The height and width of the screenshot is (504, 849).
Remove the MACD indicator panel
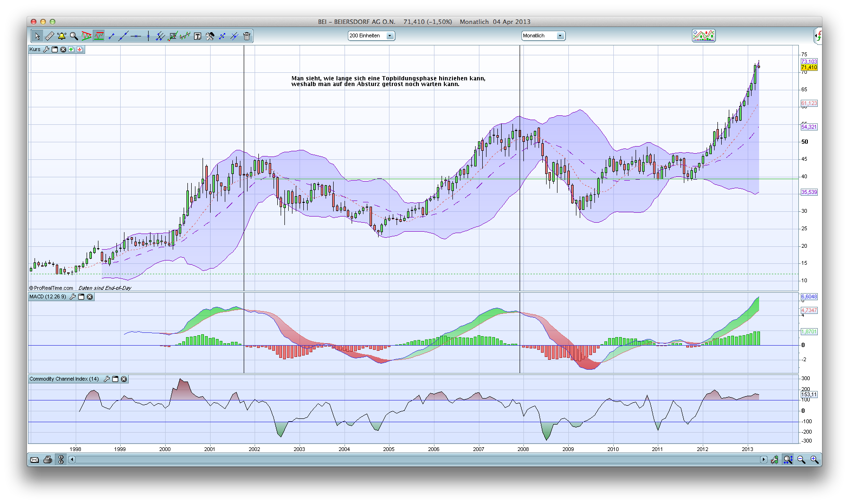point(90,296)
